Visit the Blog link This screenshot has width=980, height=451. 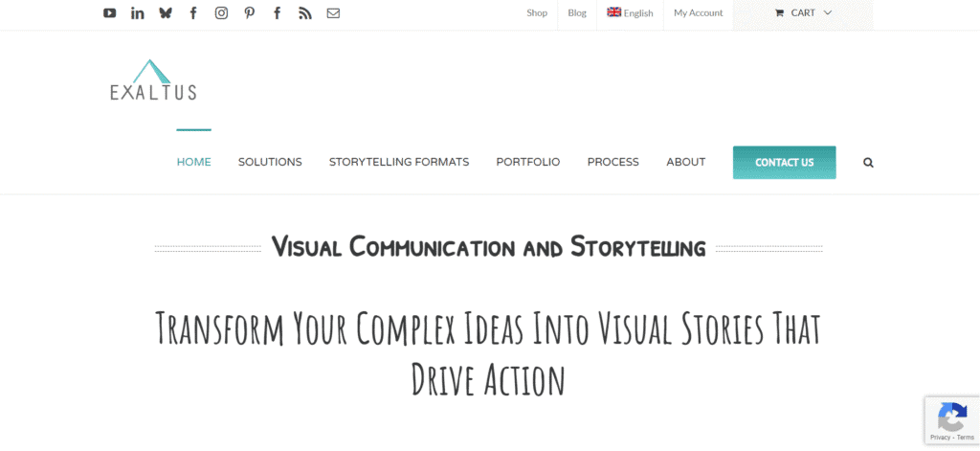[577, 13]
